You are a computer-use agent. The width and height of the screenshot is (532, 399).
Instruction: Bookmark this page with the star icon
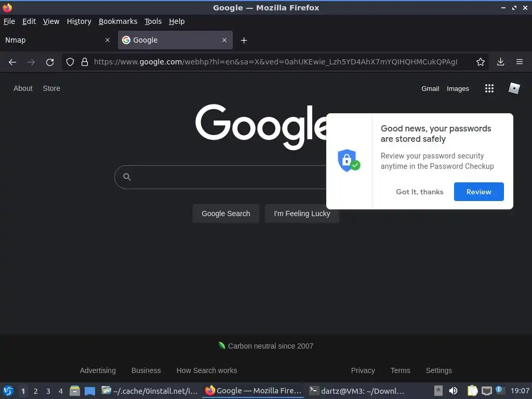[480, 62]
